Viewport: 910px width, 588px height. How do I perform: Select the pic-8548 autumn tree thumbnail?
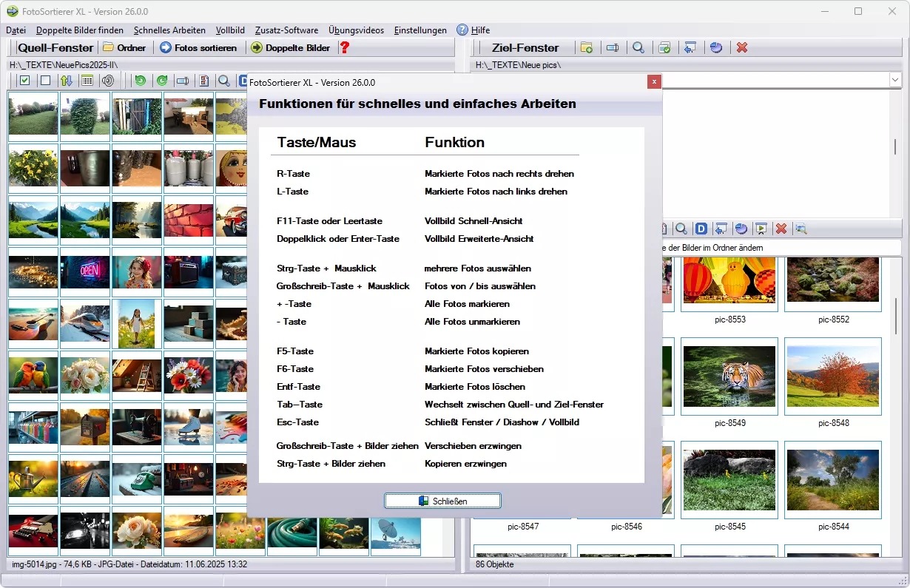pos(833,376)
